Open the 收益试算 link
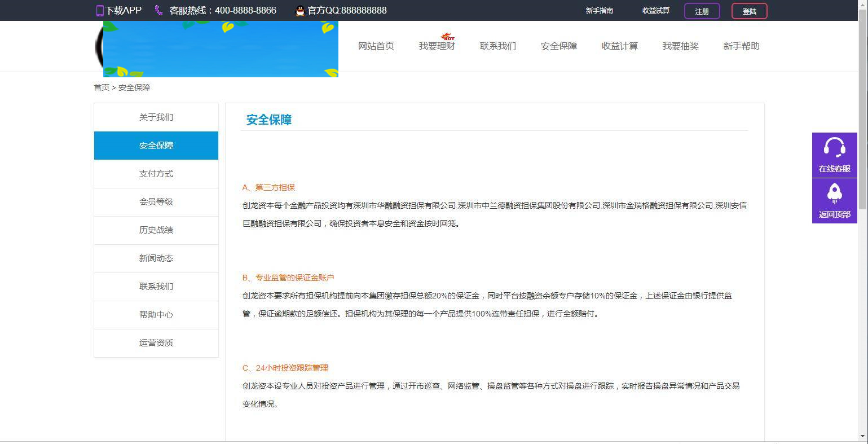The image size is (868, 444). [655, 10]
